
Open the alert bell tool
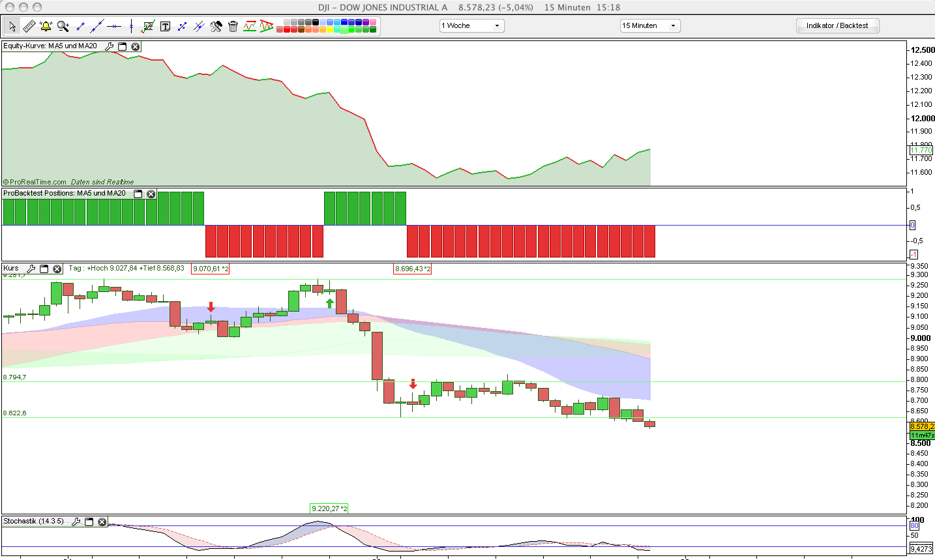click(46, 26)
